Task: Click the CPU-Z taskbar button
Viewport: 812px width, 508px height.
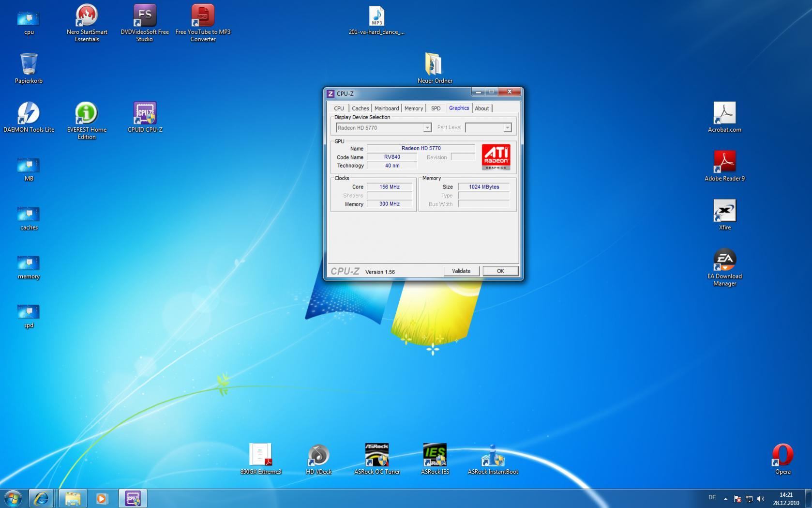Action: 133,498
